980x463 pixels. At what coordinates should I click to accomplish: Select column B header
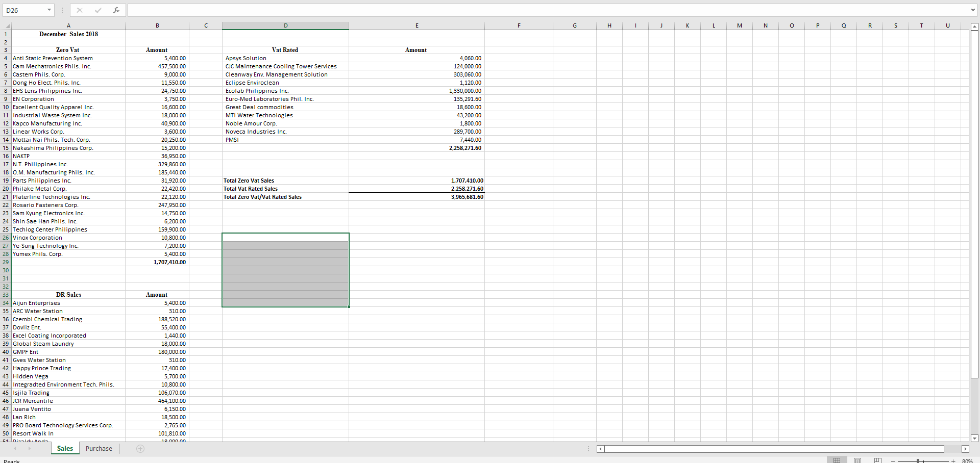pyautogui.click(x=157, y=25)
